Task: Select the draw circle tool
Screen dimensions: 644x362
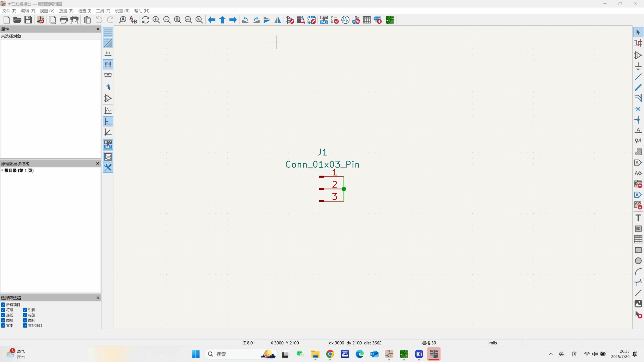Action: [x=638, y=261]
